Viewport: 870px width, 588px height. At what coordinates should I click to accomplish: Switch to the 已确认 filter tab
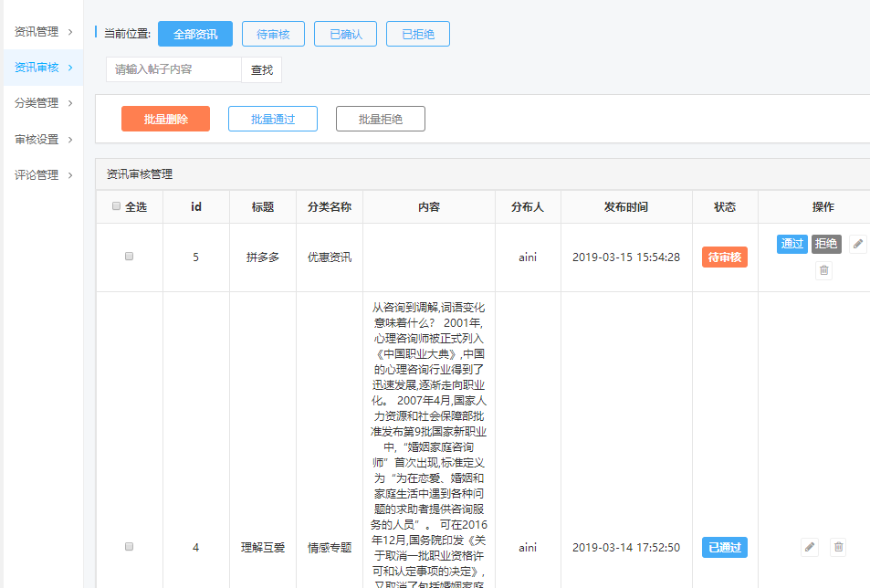point(346,34)
